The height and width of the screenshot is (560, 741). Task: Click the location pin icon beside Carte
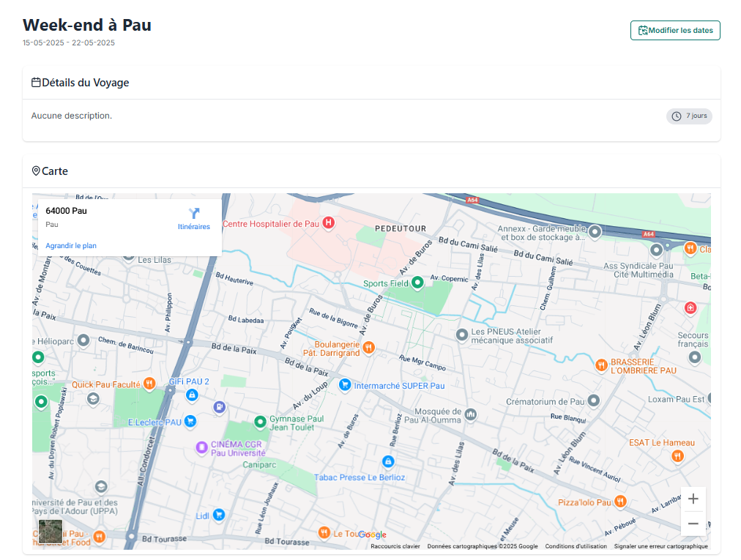click(36, 171)
